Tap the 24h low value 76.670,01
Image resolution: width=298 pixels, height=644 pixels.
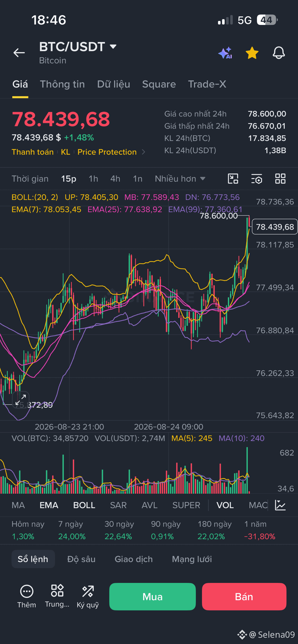(x=267, y=126)
